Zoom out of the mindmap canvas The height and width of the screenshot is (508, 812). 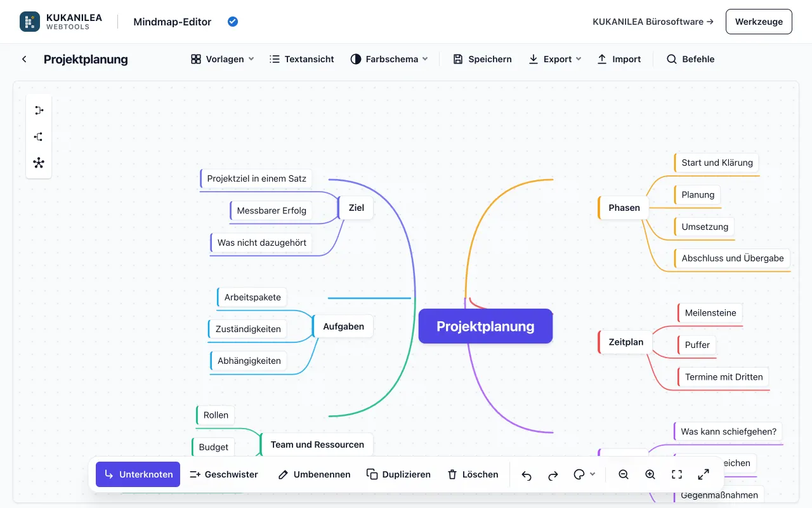(x=624, y=474)
